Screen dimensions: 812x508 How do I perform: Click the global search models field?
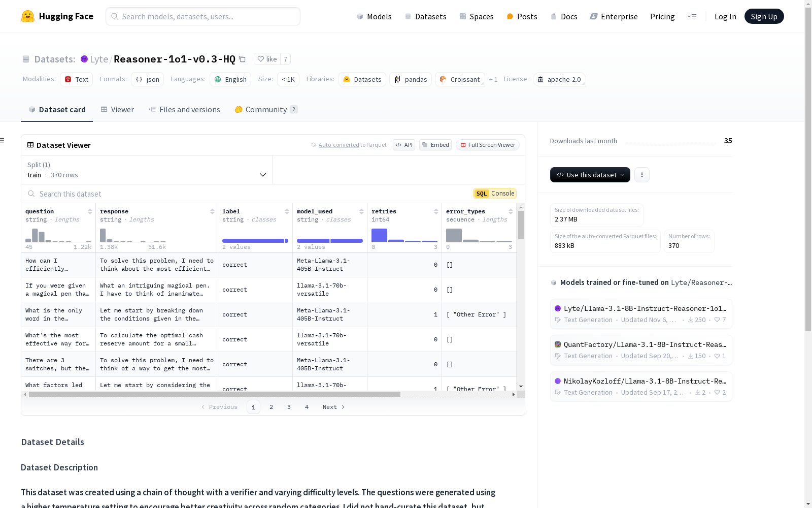coord(203,16)
